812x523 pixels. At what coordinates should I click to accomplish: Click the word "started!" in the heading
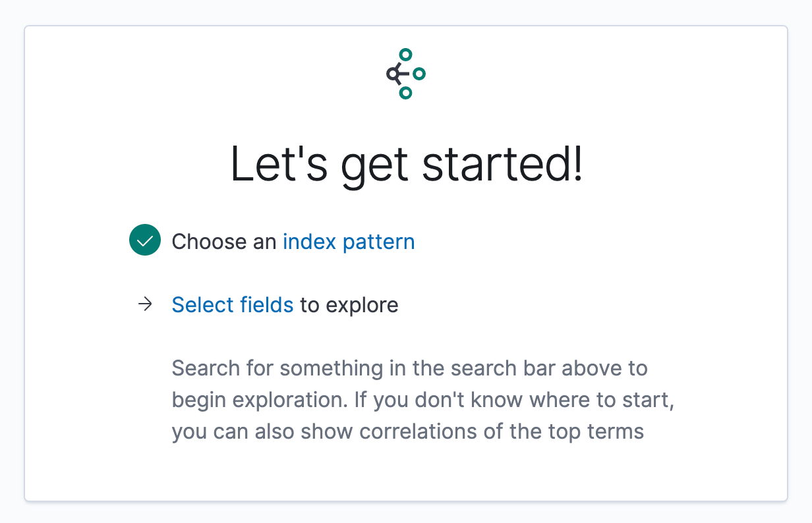pos(503,164)
